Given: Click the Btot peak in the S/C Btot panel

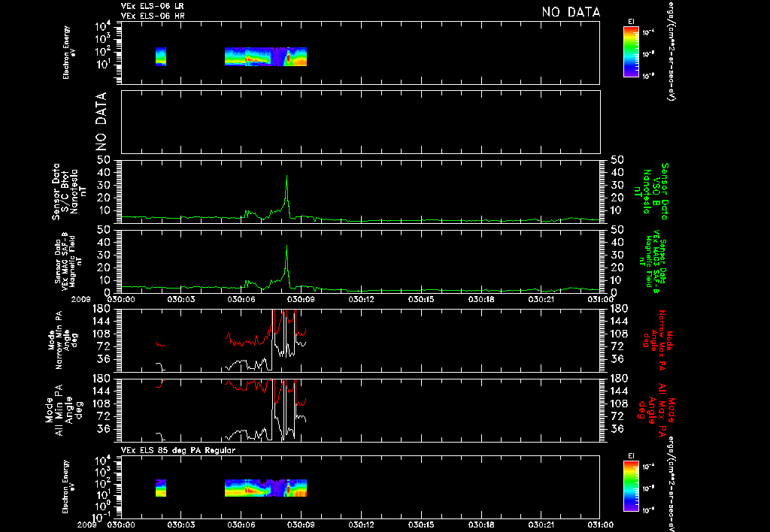Looking at the screenshot, I should [286, 177].
